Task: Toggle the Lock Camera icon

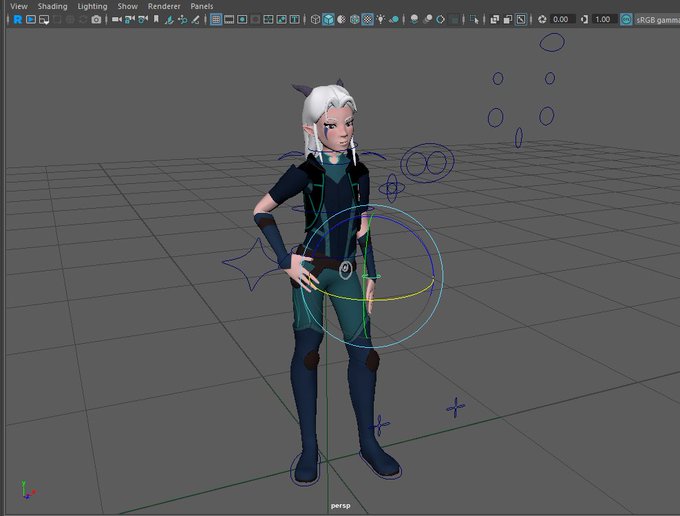Action: click(129, 20)
